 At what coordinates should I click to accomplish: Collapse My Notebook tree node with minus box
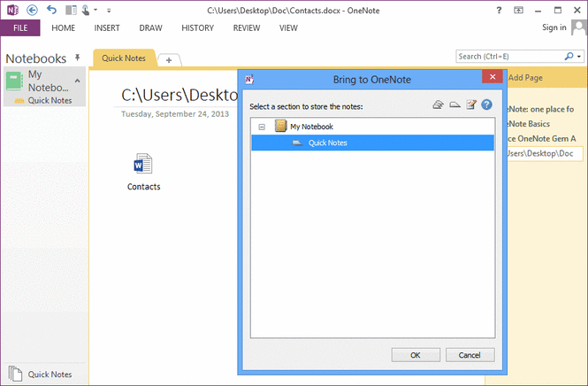[262, 127]
